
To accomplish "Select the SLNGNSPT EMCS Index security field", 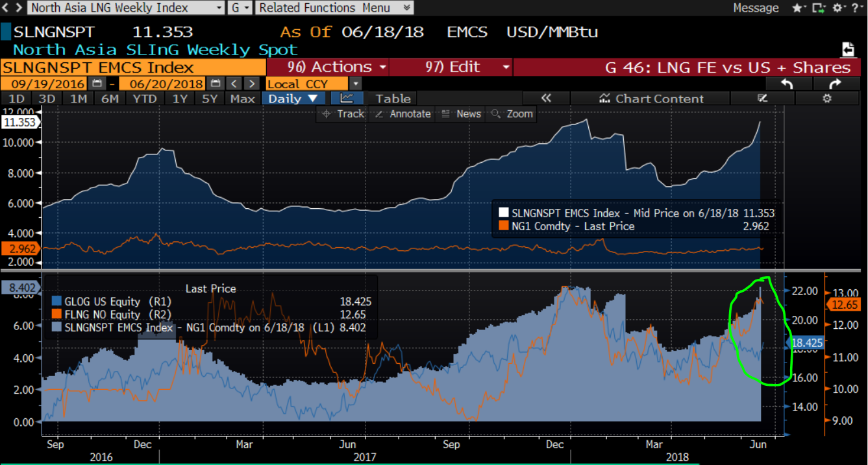I will click(x=133, y=67).
